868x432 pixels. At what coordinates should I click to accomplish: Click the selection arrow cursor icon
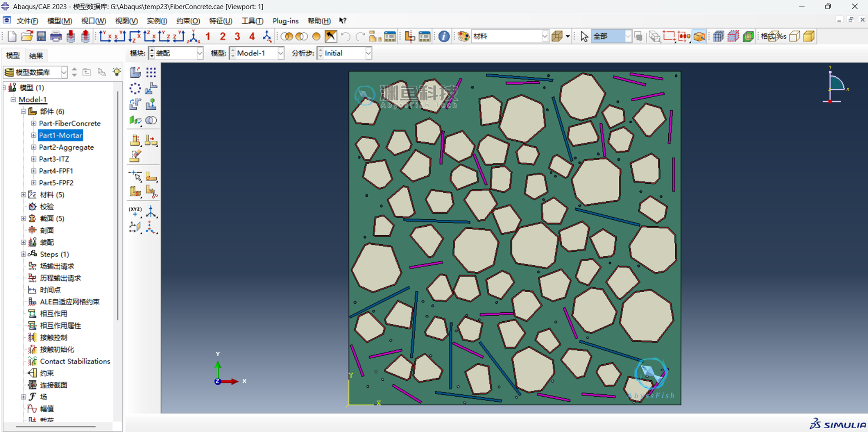584,36
